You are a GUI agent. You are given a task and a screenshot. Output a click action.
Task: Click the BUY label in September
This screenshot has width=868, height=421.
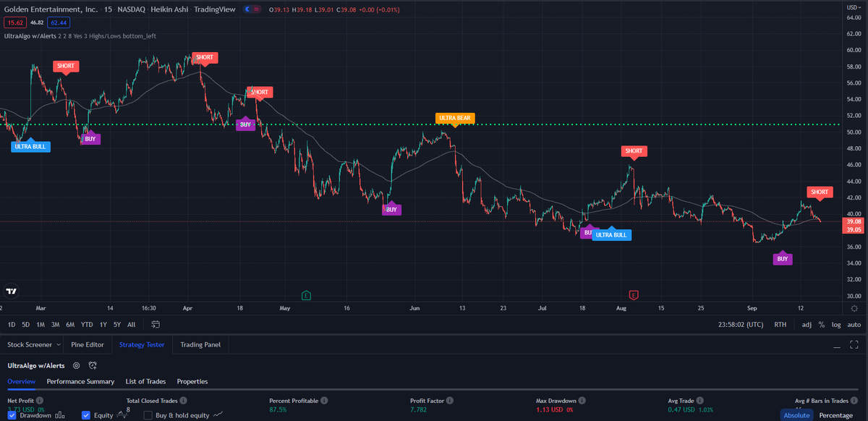[783, 258]
